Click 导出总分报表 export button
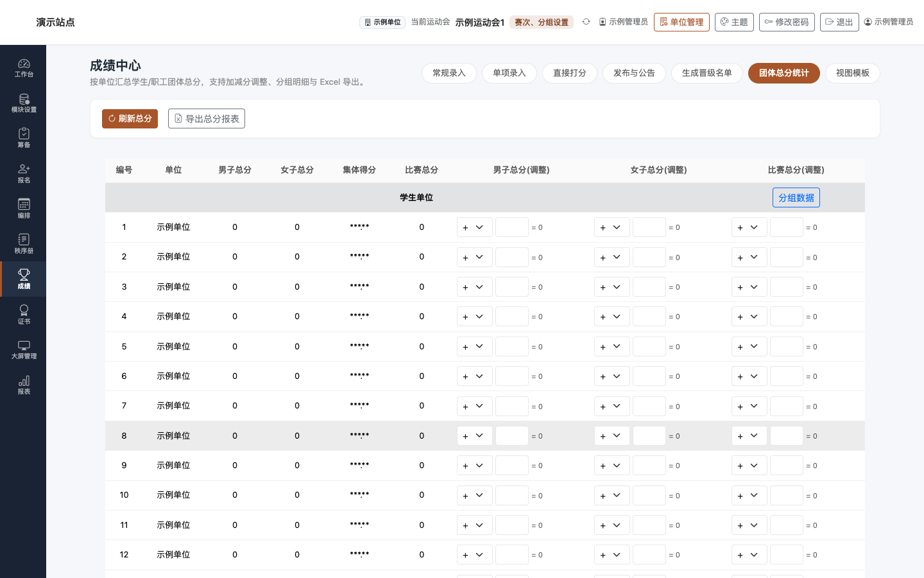The height and width of the screenshot is (578, 924). pos(207,119)
